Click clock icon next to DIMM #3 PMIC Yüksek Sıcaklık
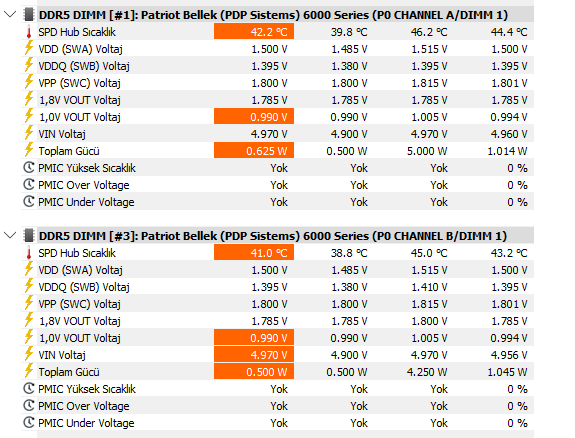Viewport: 575px width, 438px height. pos(29,388)
